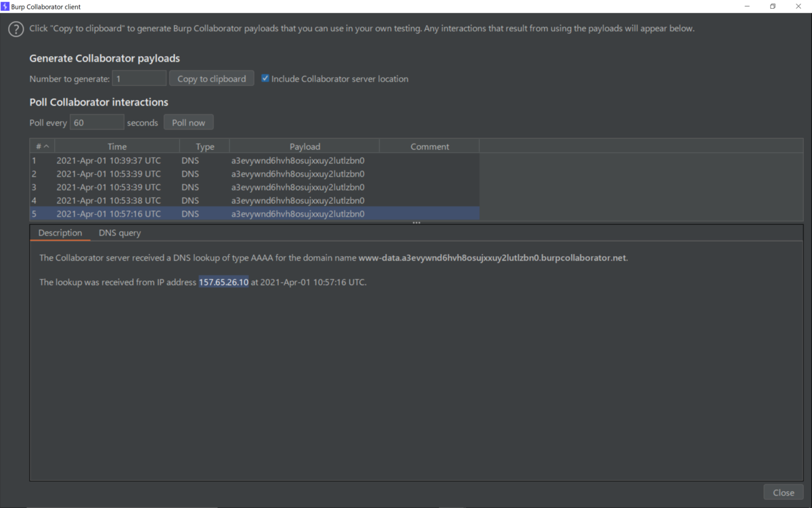Viewport: 812px width, 508px height.
Task: Switch to the DNS query tab
Action: pyautogui.click(x=120, y=233)
